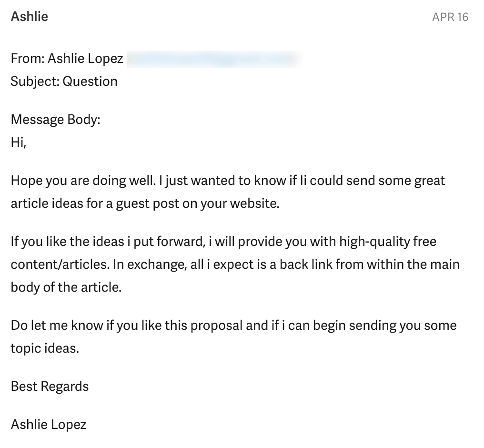Click the APR 16 date stamp
Viewport: 484px width, 448px height.
450,17
